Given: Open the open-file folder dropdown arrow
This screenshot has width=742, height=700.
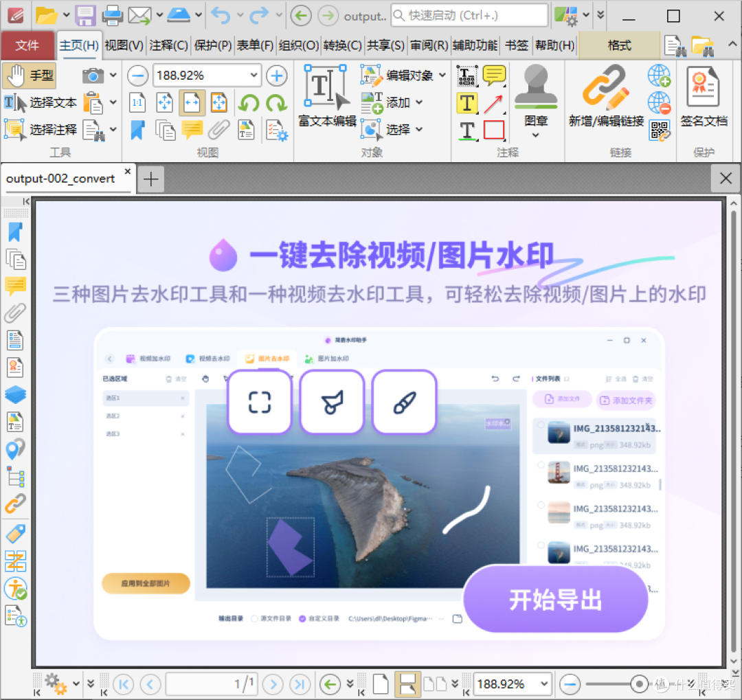Looking at the screenshot, I should pyautogui.click(x=67, y=15).
